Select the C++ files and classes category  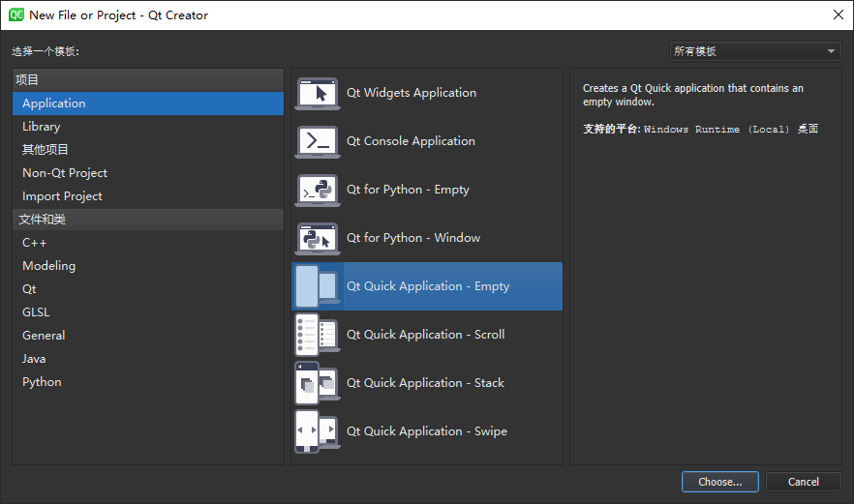coord(148,243)
